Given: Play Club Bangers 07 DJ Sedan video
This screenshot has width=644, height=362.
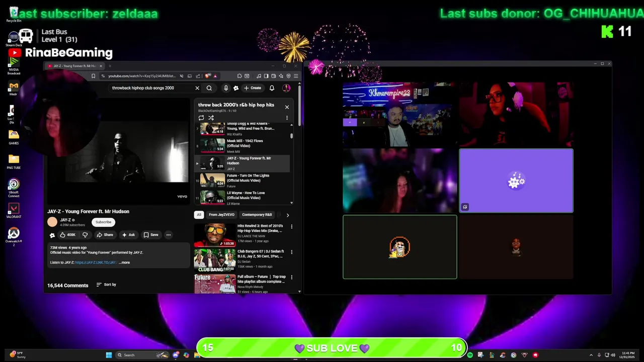Looking at the screenshot, I should coord(214,260).
